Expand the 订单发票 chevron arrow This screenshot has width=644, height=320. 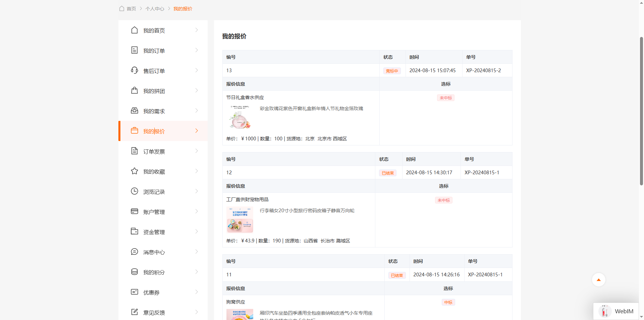(x=197, y=151)
